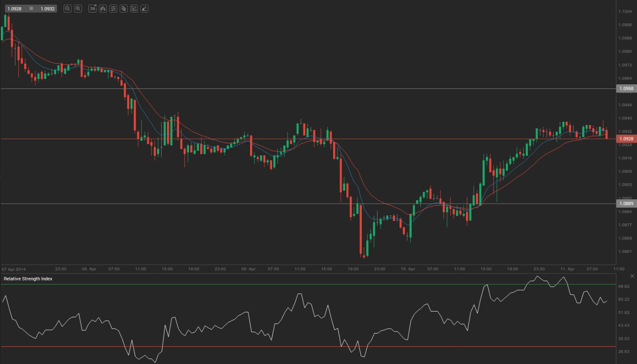The image size is (637, 364).
Task: Click the 11. Apr date marker
Action: (x=567, y=269)
